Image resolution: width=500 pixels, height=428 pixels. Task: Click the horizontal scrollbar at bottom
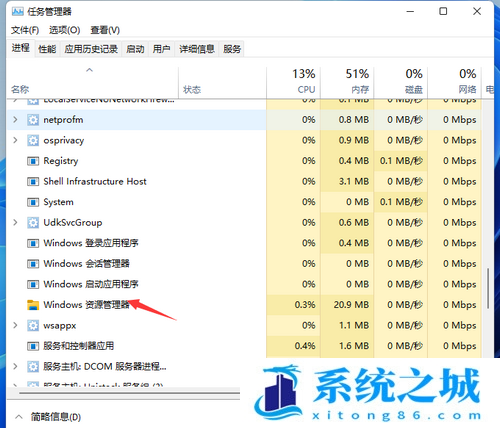tap(129, 393)
